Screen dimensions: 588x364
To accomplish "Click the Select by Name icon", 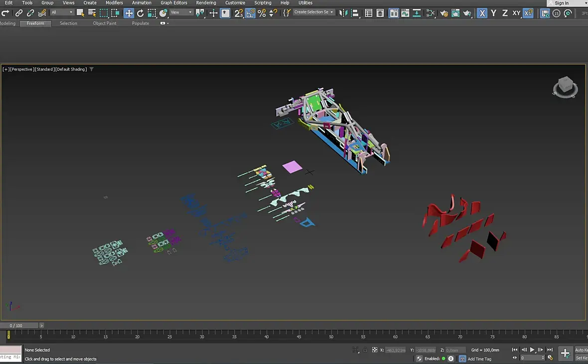I will [x=92, y=13].
